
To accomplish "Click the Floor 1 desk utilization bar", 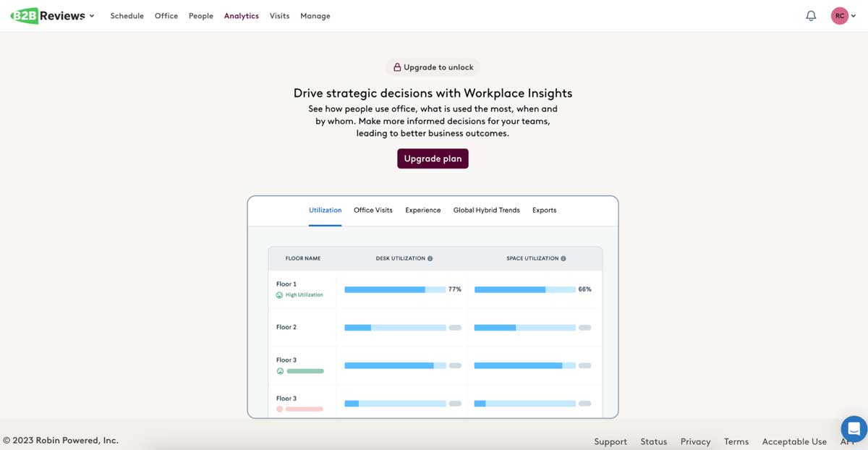I will pyautogui.click(x=394, y=289).
